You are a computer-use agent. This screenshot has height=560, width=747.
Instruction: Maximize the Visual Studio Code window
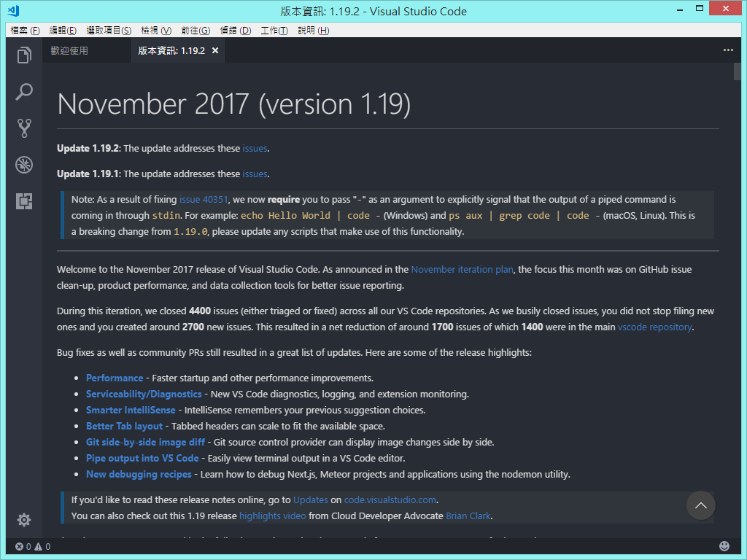tap(700, 9)
